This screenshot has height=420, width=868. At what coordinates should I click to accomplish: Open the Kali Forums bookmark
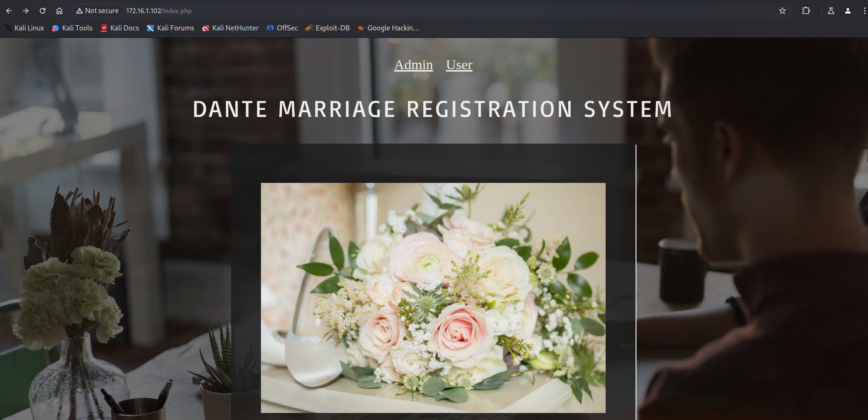pyautogui.click(x=171, y=28)
